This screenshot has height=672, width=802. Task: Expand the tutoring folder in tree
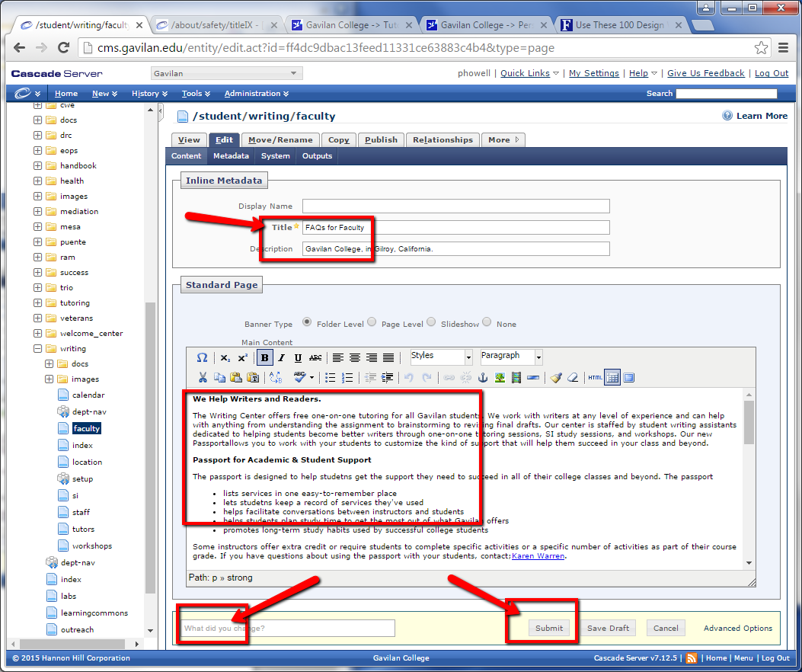[37, 303]
